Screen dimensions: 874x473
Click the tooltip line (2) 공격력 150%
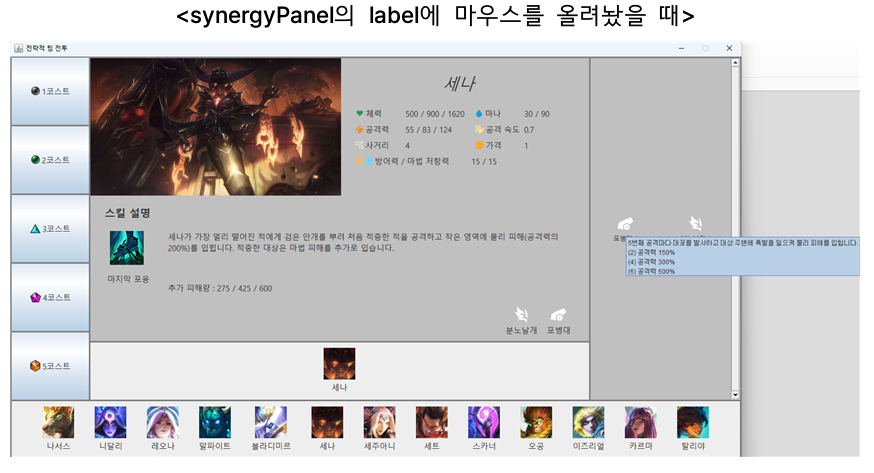tap(651, 252)
